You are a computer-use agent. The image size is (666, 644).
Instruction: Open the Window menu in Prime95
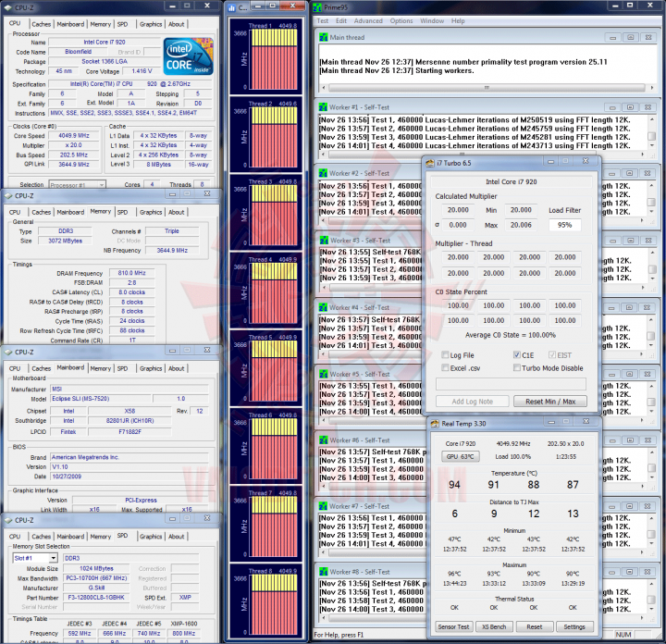click(x=432, y=20)
